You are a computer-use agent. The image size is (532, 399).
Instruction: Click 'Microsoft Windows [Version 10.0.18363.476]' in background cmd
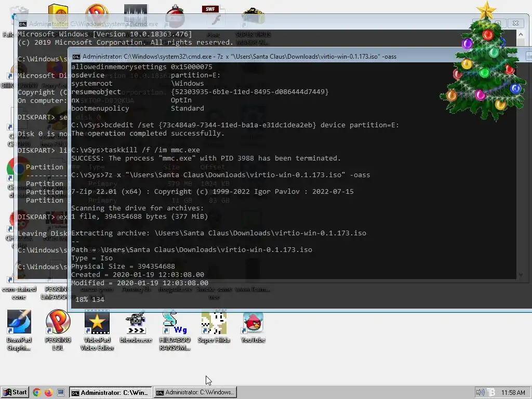105,34
